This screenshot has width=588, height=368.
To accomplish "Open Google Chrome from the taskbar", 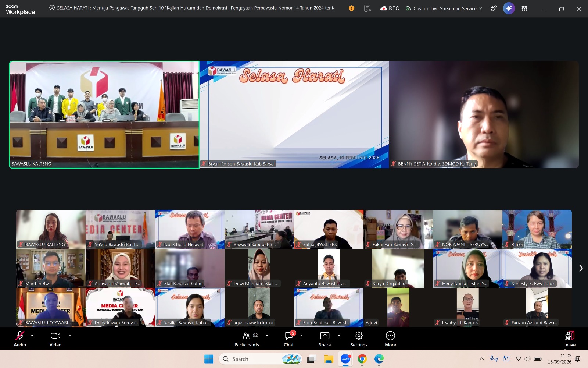I will (x=362, y=359).
